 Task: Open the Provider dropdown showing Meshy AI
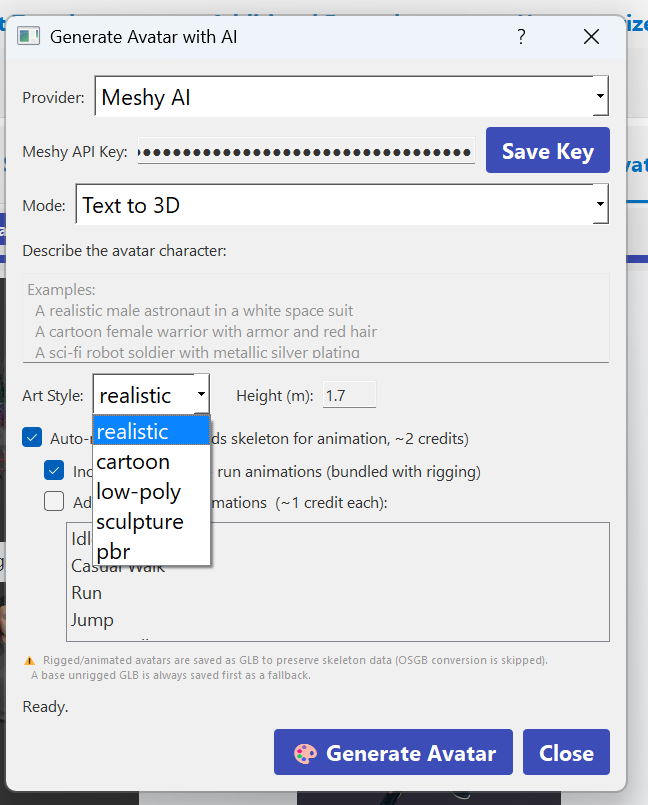point(352,96)
